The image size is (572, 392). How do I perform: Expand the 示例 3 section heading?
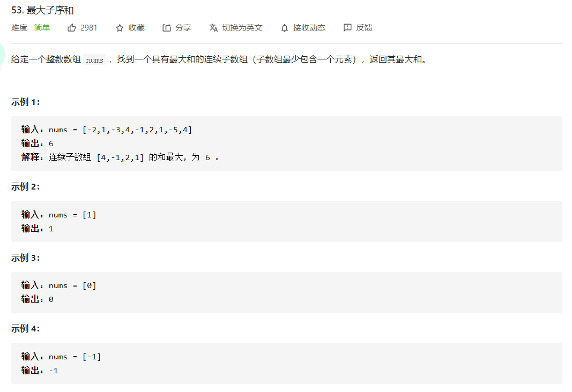tap(26, 258)
